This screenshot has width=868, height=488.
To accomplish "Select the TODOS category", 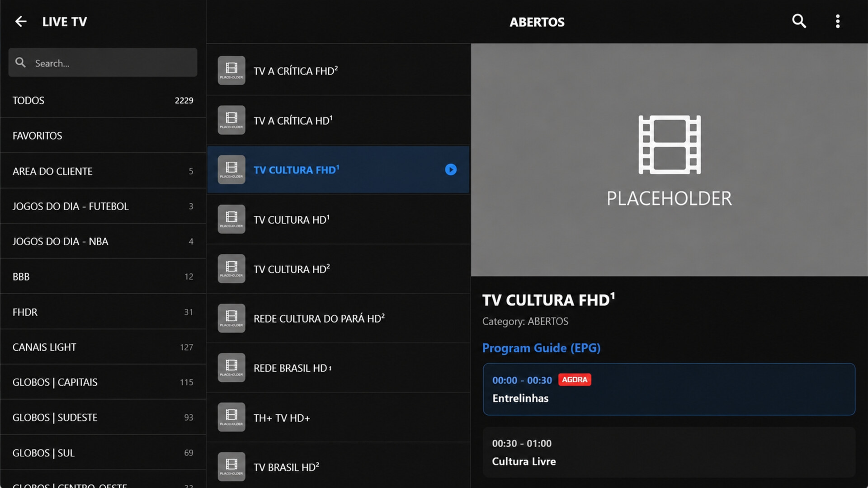I will [x=103, y=100].
